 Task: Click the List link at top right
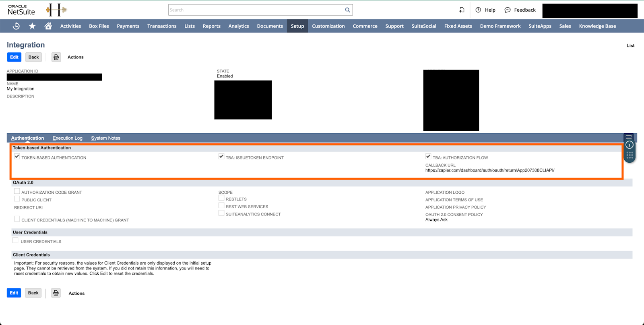pos(631,46)
